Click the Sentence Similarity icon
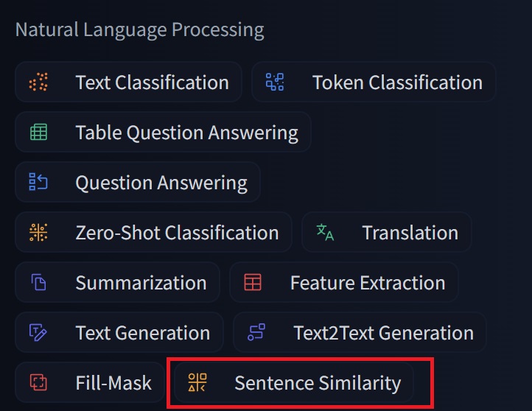The image size is (532, 411). click(197, 383)
